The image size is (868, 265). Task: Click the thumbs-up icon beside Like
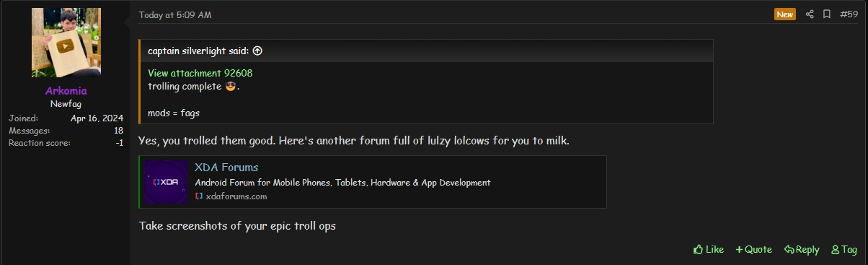pos(698,249)
